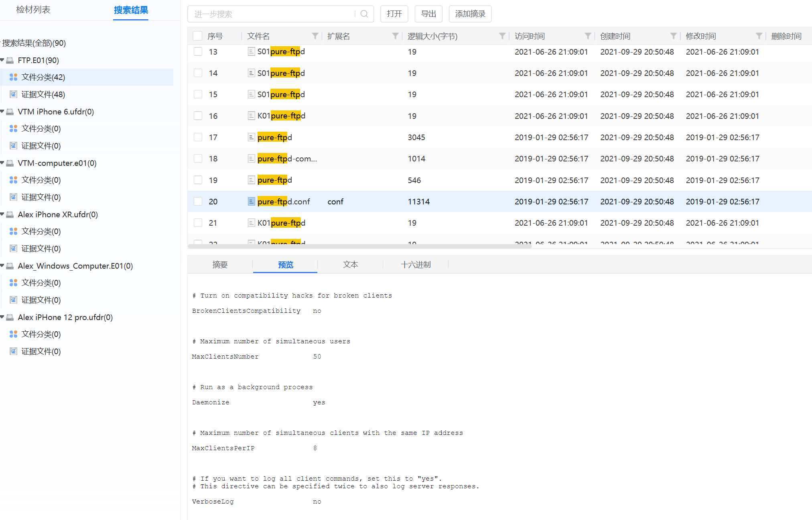Click the 打开 button
Viewport: 812px width, 520px height.
394,14
